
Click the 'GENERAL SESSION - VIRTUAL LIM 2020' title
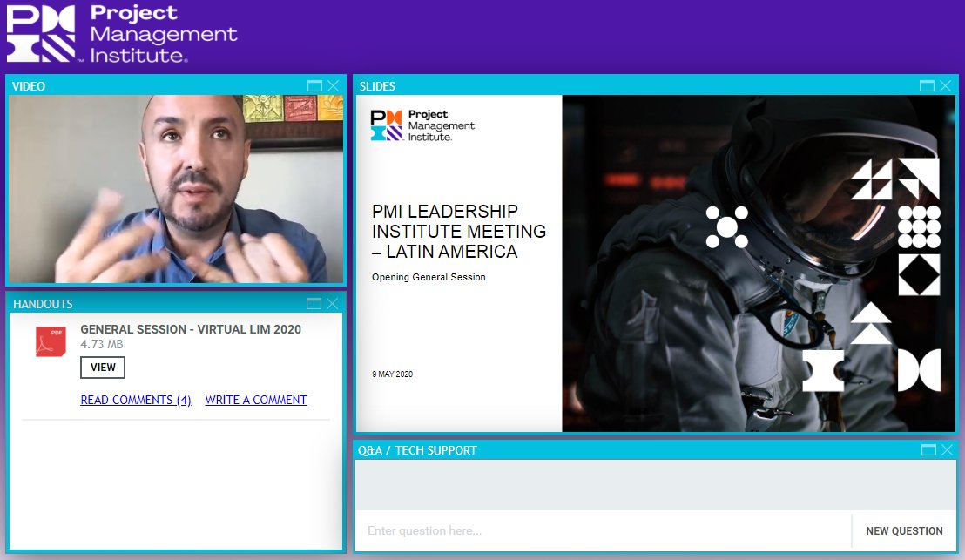tap(191, 329)
